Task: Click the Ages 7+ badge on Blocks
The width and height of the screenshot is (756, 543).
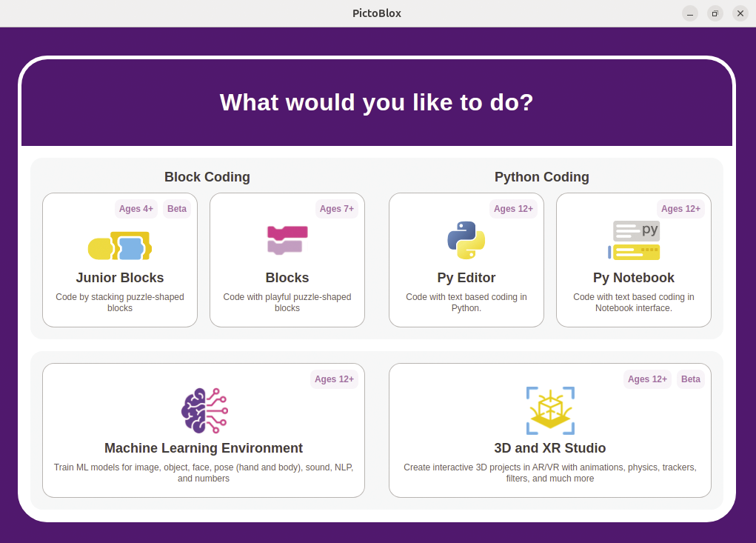Action: click(x=337, y=209)
